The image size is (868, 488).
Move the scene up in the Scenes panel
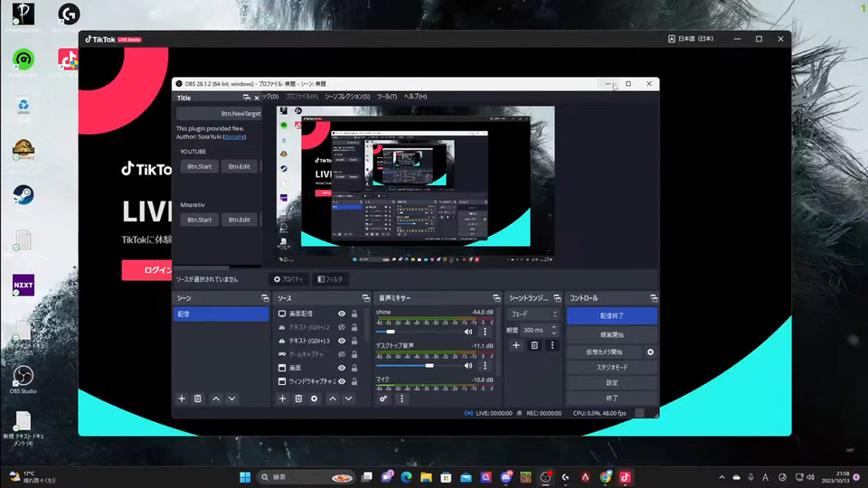click(x=216, y=399)
